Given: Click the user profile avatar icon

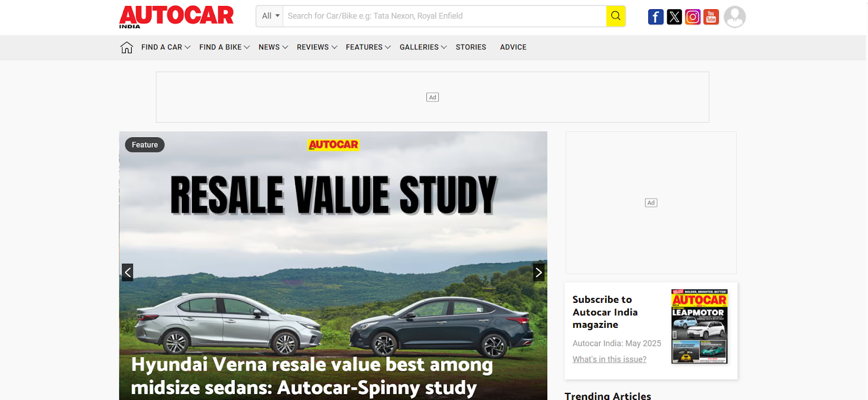Looking at the screenshot, I should (x=735, y=17).
